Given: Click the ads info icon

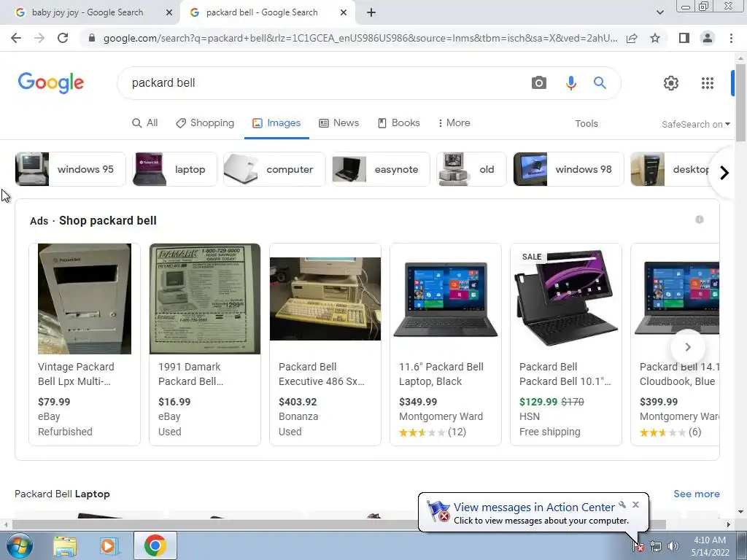Looking at the screenshot, I should 700,219.
